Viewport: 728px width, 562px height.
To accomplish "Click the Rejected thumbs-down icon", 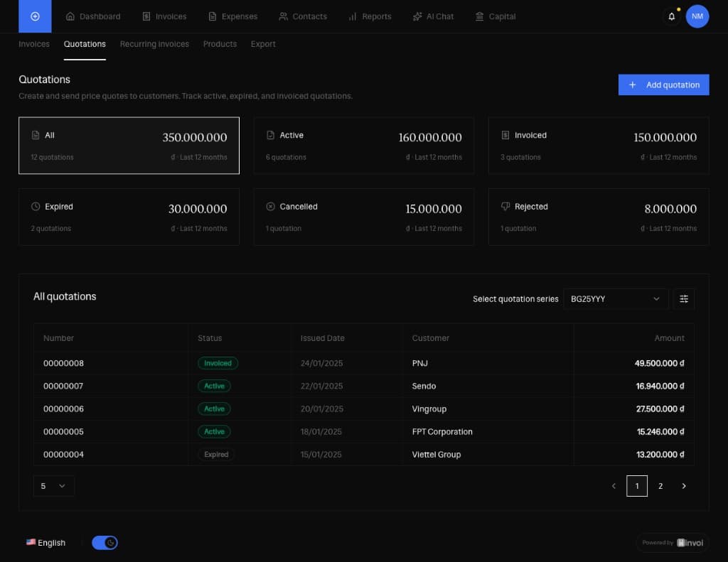I will pyautogui.click(x=505, y=207).
